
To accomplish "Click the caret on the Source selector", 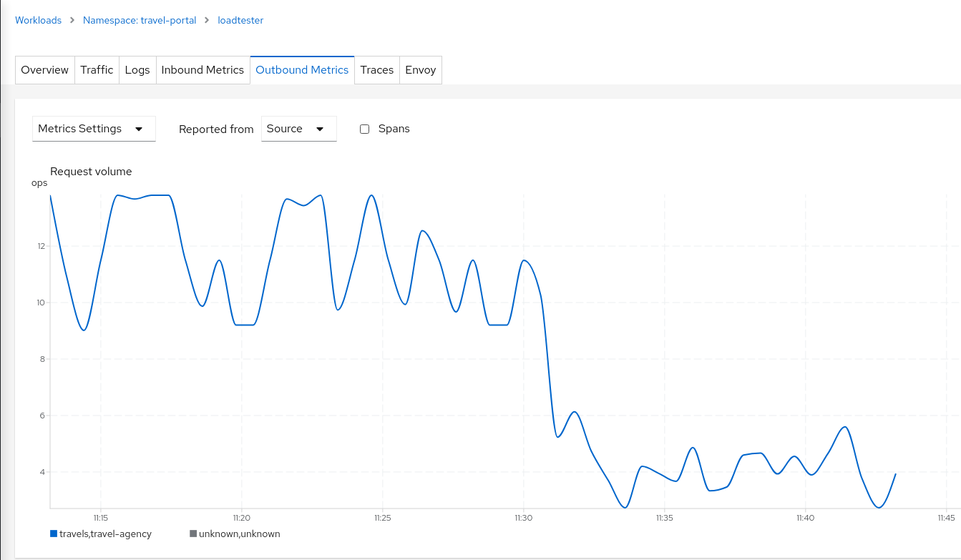I will (320, 129).
